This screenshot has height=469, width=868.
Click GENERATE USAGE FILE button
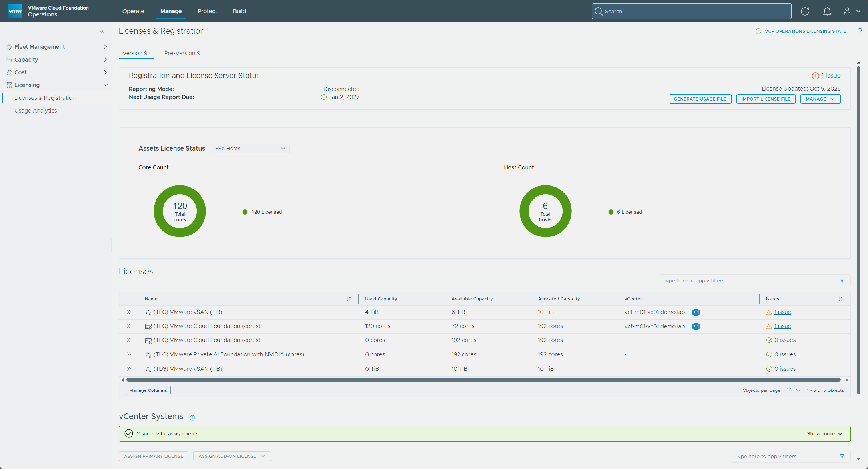(x=700, y=99)
